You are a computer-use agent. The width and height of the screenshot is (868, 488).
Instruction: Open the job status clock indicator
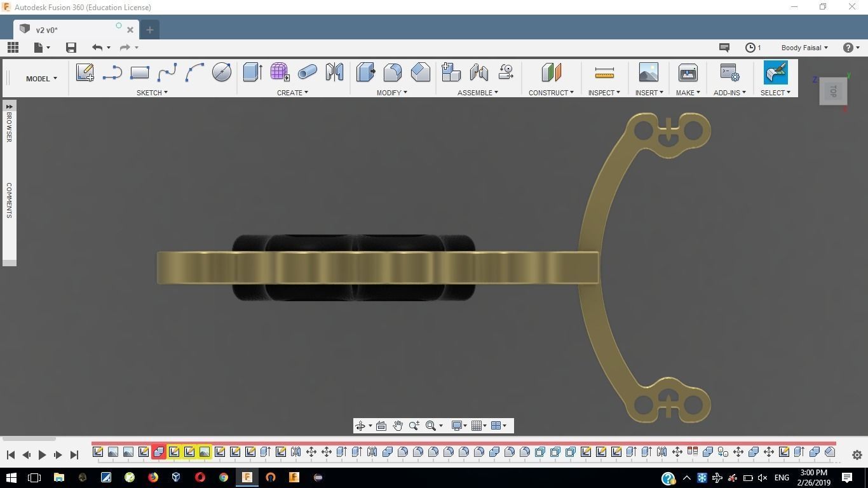pos(753,48)
